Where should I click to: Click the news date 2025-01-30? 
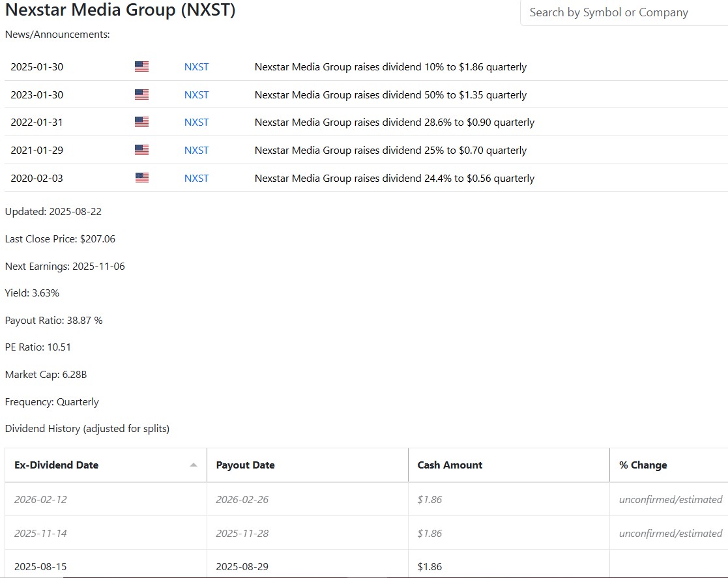pyautogui.click(x=36, y=67)
